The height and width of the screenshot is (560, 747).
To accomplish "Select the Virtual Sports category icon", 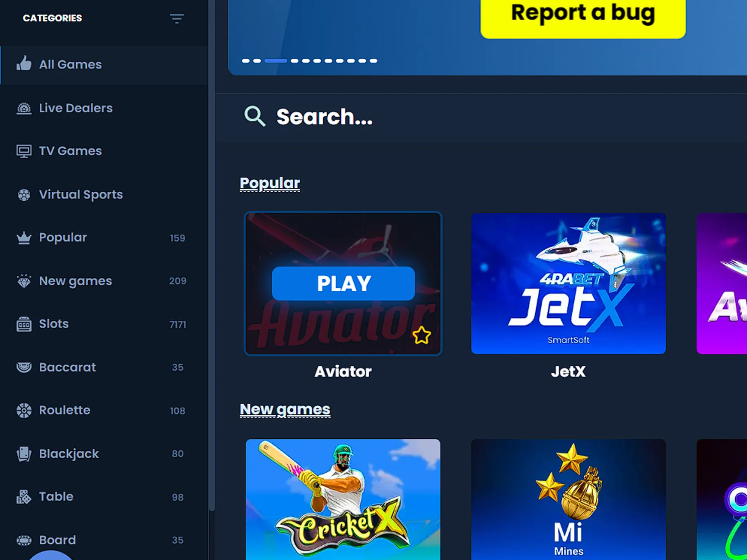I will click(x=23, y=194).
